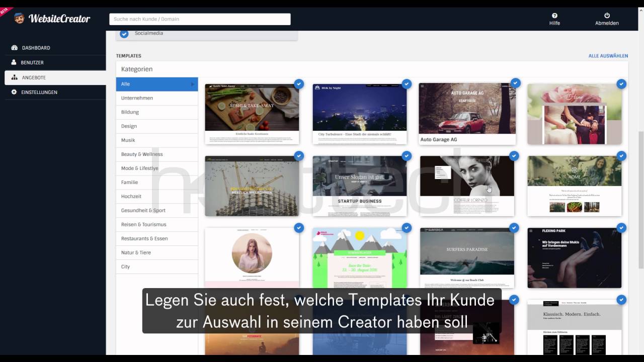Image resolution: width=644 pixels, height=362 pixels.
Task: Open the Benutzer menu item
Action: pos(32,62)
